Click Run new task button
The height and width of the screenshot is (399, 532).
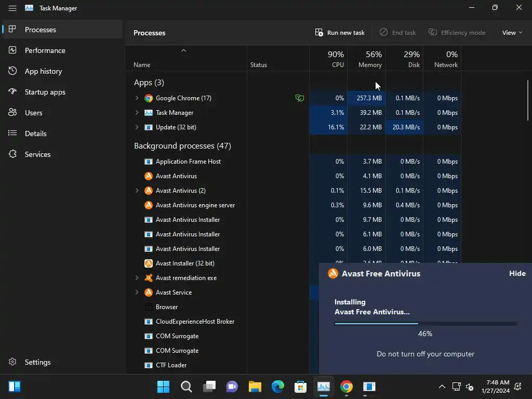pyautogui.click(x=340, y=33)
